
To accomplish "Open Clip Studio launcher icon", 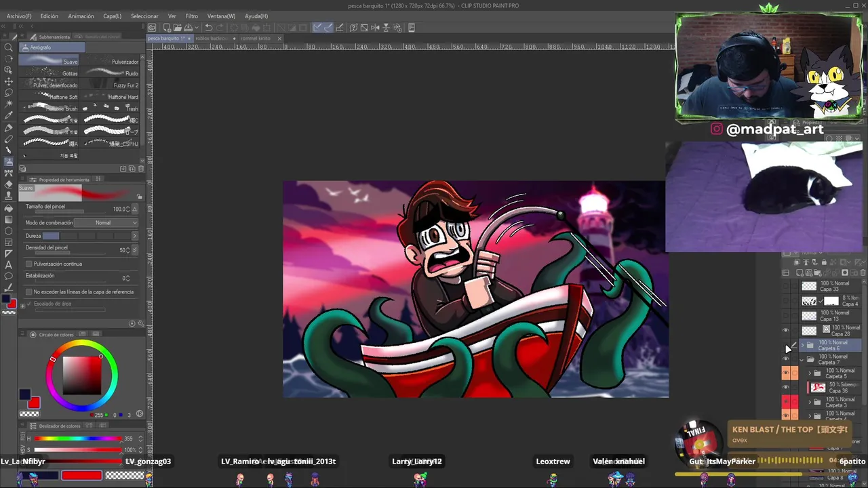I will click(152, 28).
